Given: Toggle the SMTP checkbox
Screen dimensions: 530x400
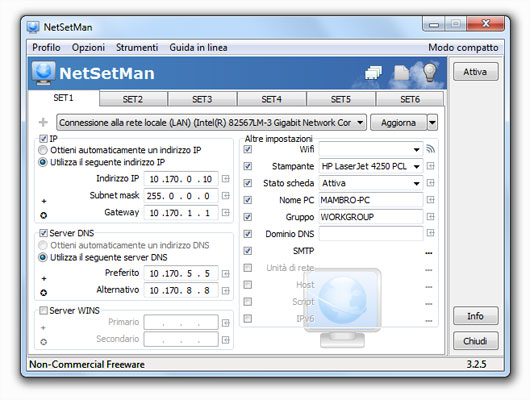Looking at the screenshot, I should click(x=248, y=251).
